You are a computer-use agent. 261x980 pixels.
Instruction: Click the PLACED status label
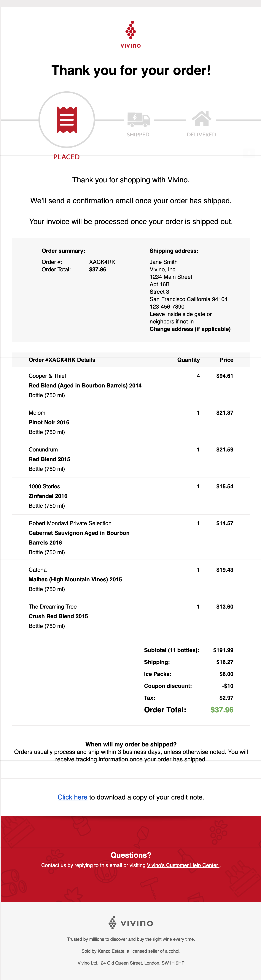pos(67,157)
